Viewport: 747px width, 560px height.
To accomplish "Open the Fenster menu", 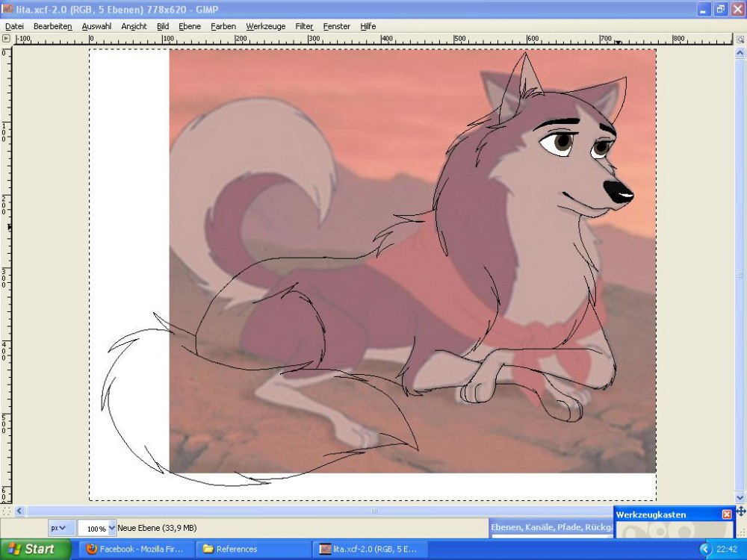I will 336,26.
